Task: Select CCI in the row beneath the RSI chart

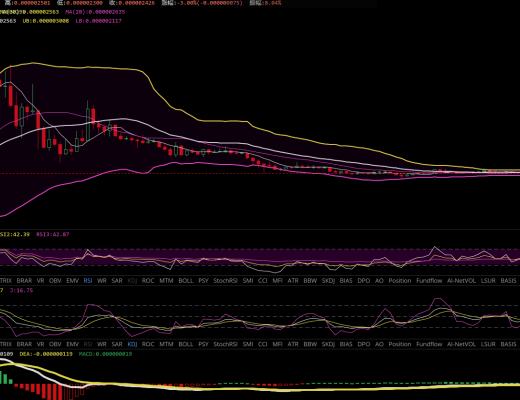Action: (x=263, y=281)
